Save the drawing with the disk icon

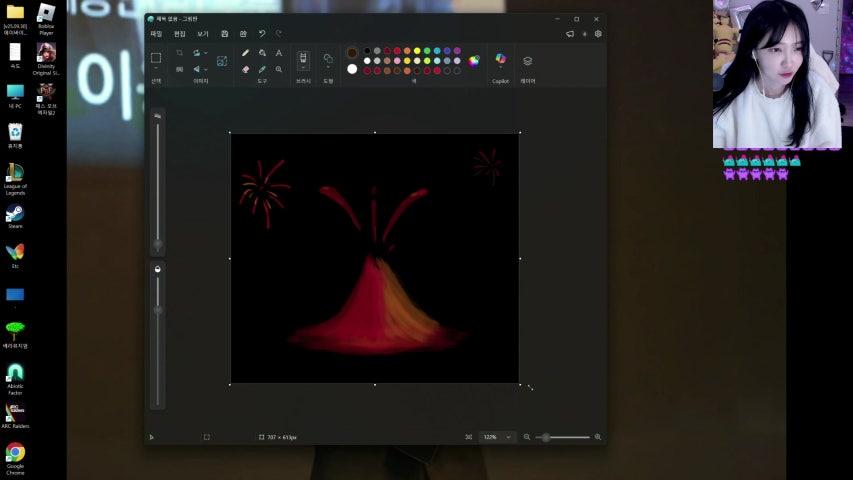[225, 33]
